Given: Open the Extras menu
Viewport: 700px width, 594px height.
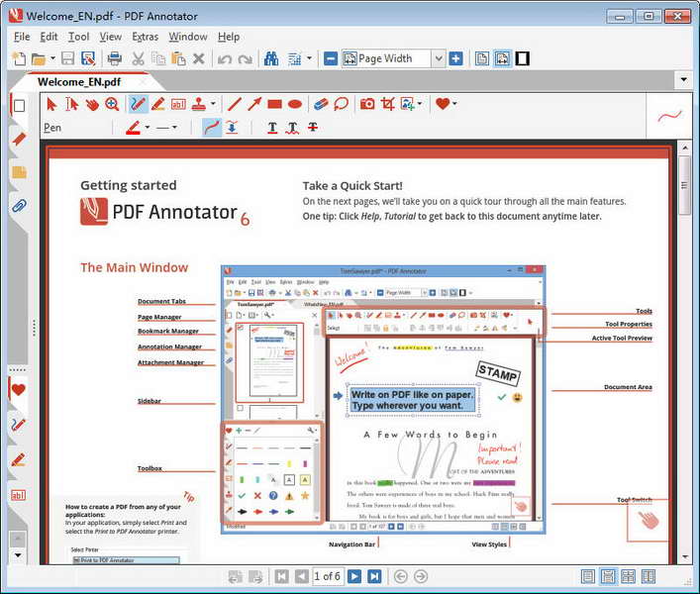Looking at the screenshot, I should click(x=146, y=37).
